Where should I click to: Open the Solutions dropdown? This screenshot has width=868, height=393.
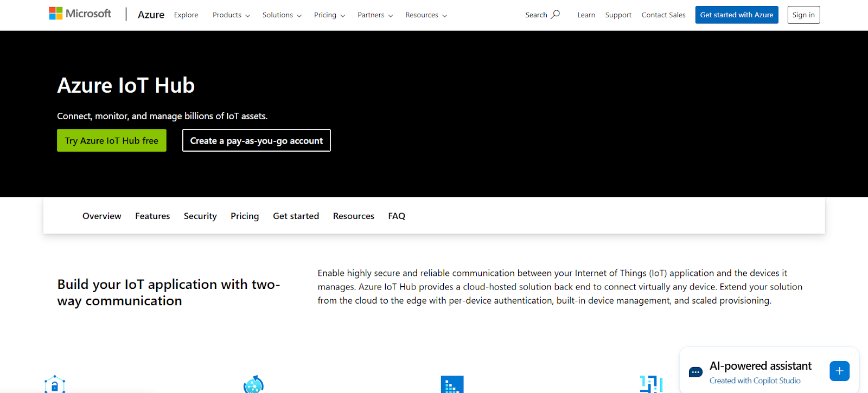(x=282, y=15)
